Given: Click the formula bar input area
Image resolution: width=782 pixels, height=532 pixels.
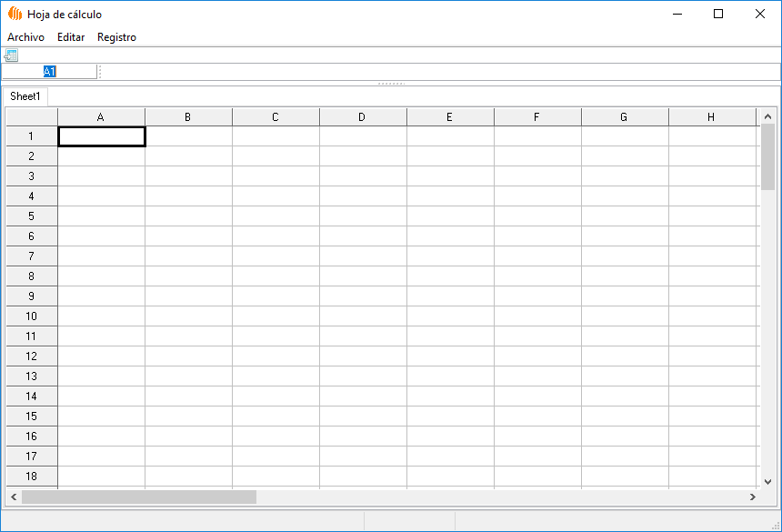Looking at the screenshot, I should point(436,71).
